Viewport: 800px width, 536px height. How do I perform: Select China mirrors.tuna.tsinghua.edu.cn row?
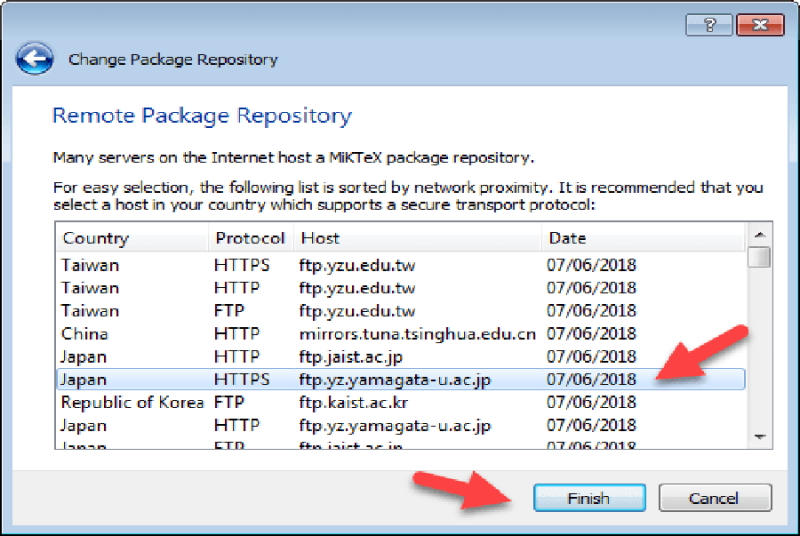[401, 334]
